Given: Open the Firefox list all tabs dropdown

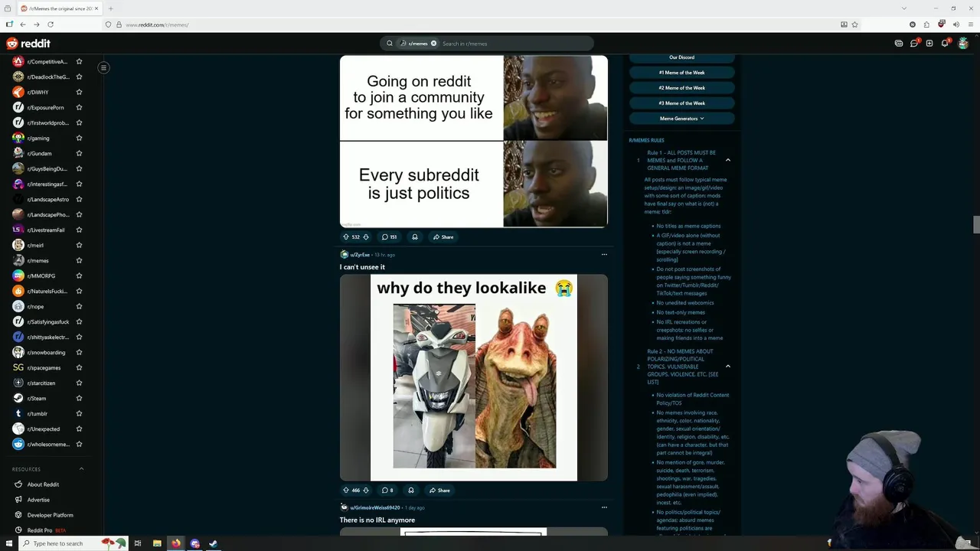Looking at the screenshot, I should [x=904, y=8].
